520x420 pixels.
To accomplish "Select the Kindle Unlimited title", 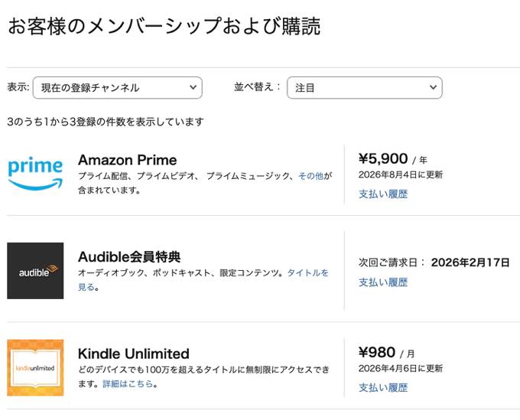I will click(133, 353).
